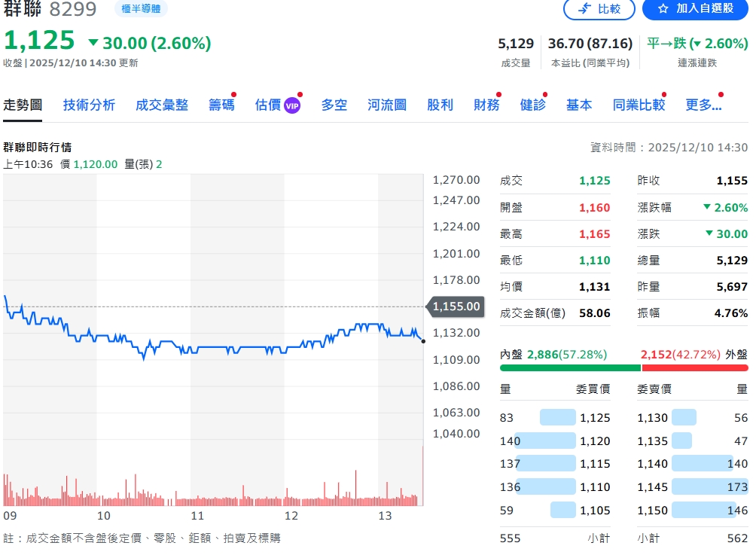Open the 成交彙整 tab
This screenshot has width=756, height=558.
pyautogui.click(x=162, y=105)
